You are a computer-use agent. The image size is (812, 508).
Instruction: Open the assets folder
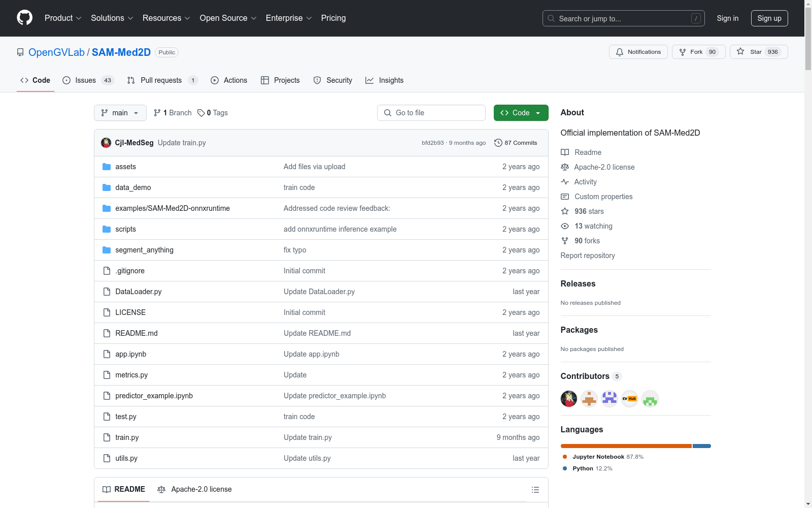(125, 167)
